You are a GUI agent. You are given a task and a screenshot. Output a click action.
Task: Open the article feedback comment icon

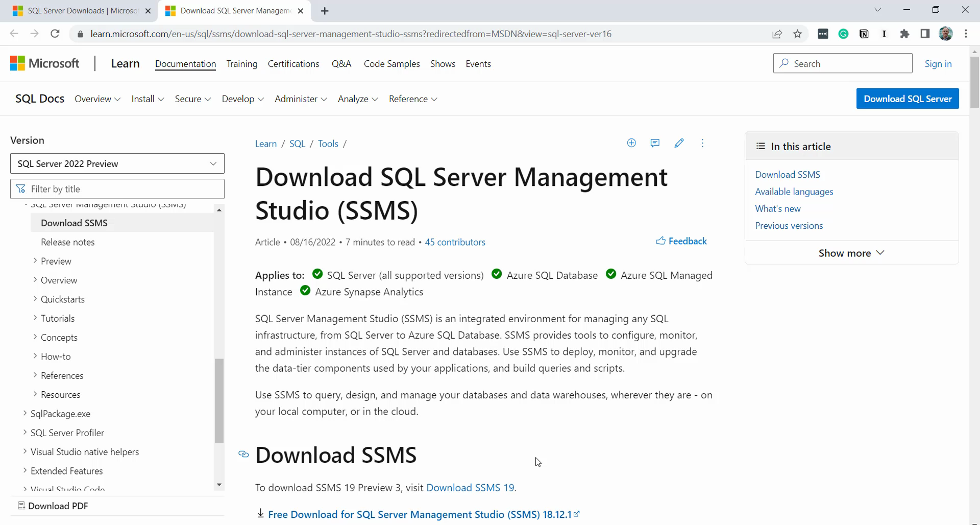655,144
